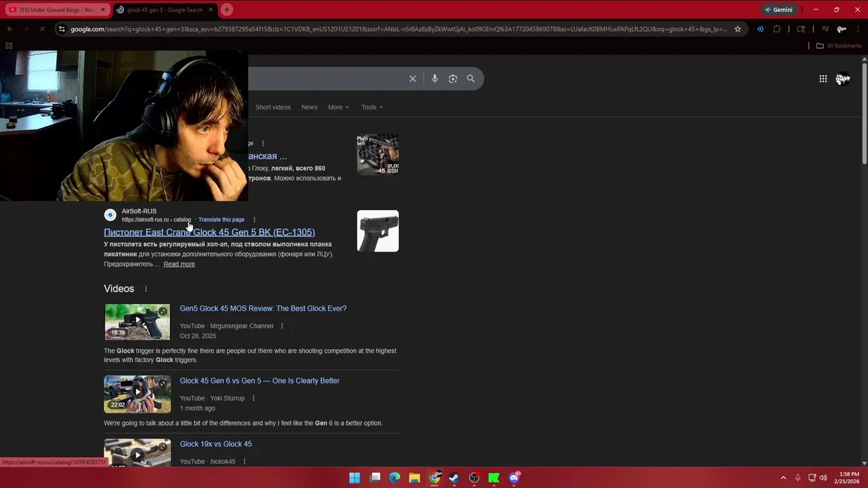Open options for the hickok45 video

tap(244, 462)
